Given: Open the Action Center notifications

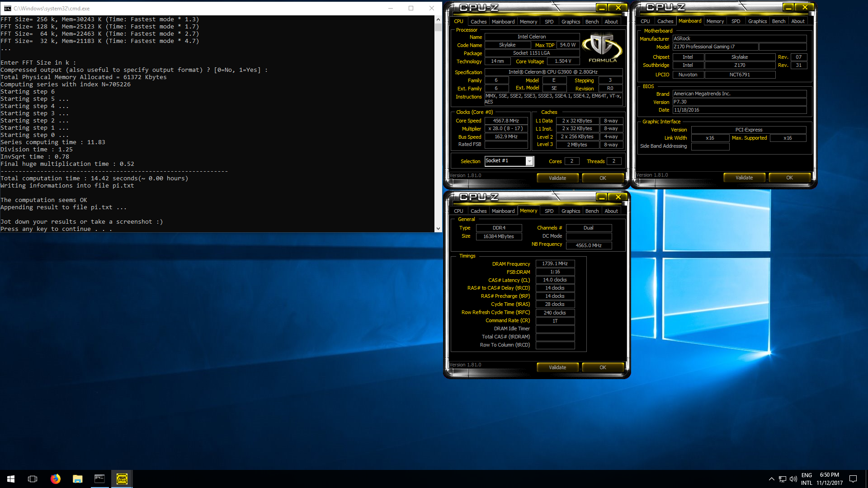Looking at the screenshot, I should (x=853, y=479).
